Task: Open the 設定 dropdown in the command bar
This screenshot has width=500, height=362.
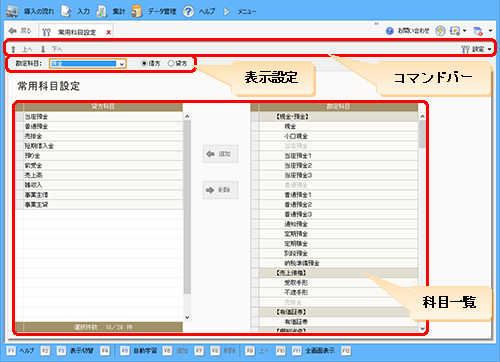Action: pyautogui.click(x=476, y=49)
